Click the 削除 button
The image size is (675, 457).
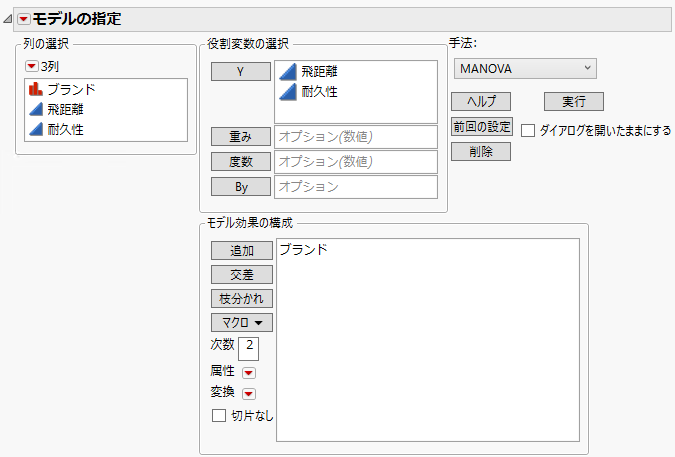click(x=481, y=151)
